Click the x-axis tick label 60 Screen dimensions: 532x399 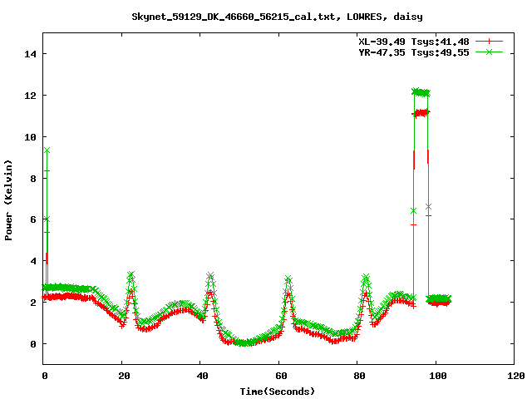pyautogui.click(x=281, y=376)
